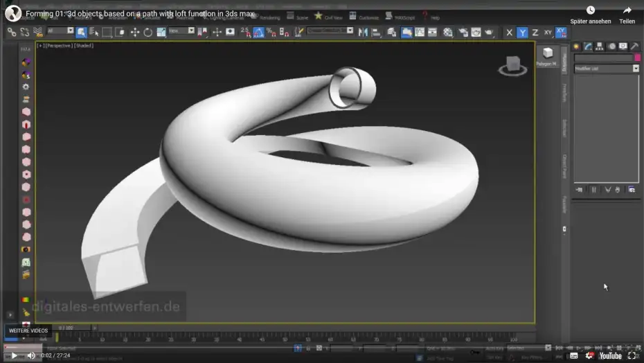The height and width of the screenshot is (363, 644).
Task: Click the Render Production teapot icon
Action: [x=489, y=32]
